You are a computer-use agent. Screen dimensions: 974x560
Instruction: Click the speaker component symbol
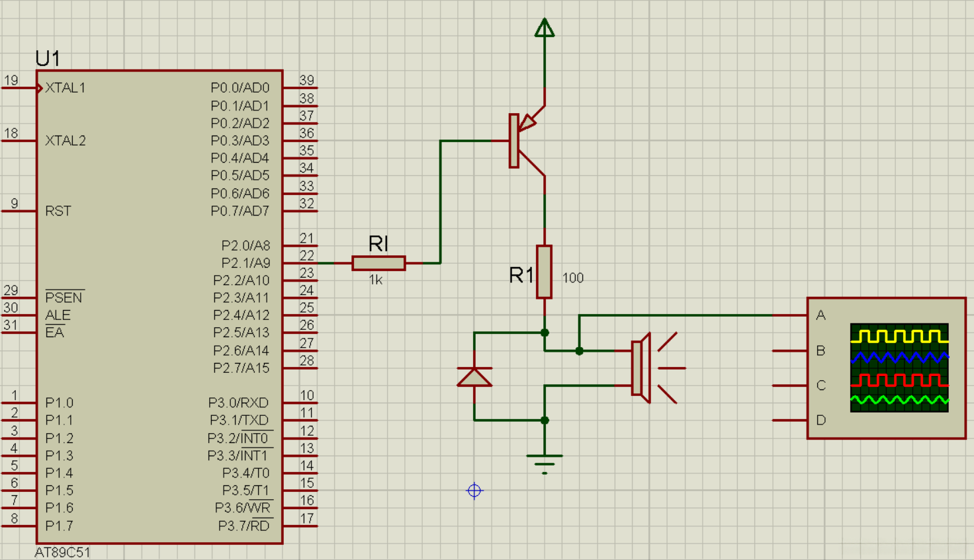(x=655, y=368)
